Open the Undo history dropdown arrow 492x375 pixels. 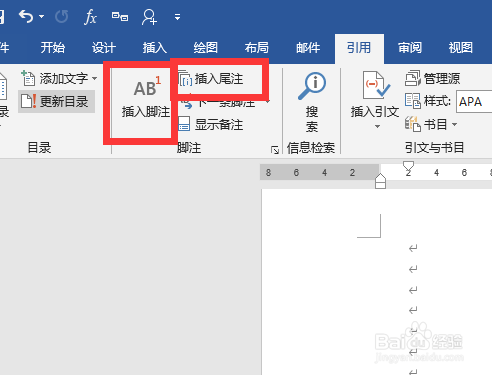[42, 16]
